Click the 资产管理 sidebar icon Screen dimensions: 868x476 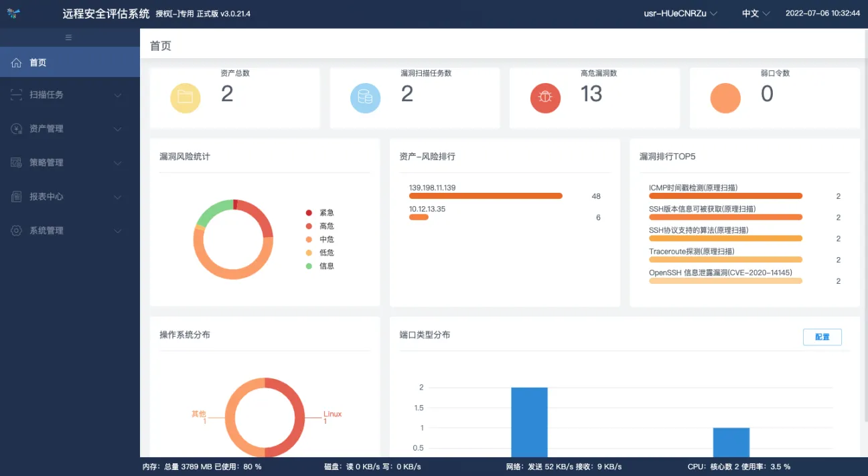pos(17,129)
